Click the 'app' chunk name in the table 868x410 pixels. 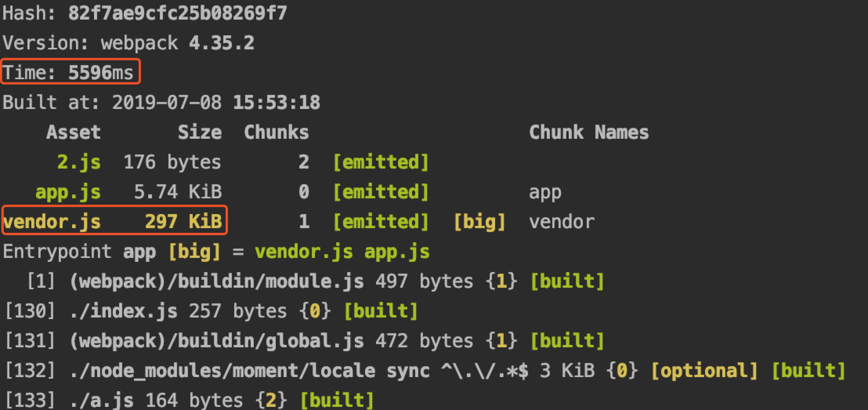(545, 193)
